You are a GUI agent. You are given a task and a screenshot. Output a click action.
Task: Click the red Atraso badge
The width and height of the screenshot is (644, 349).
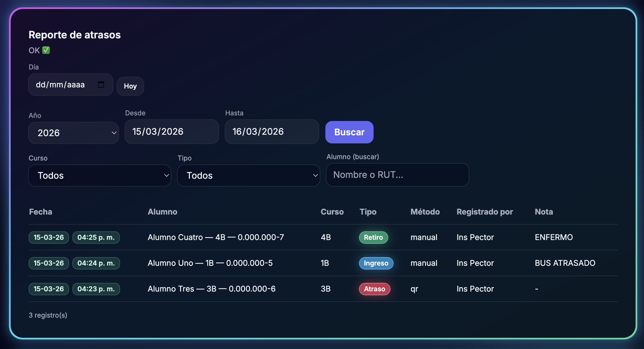pos(374,289)
